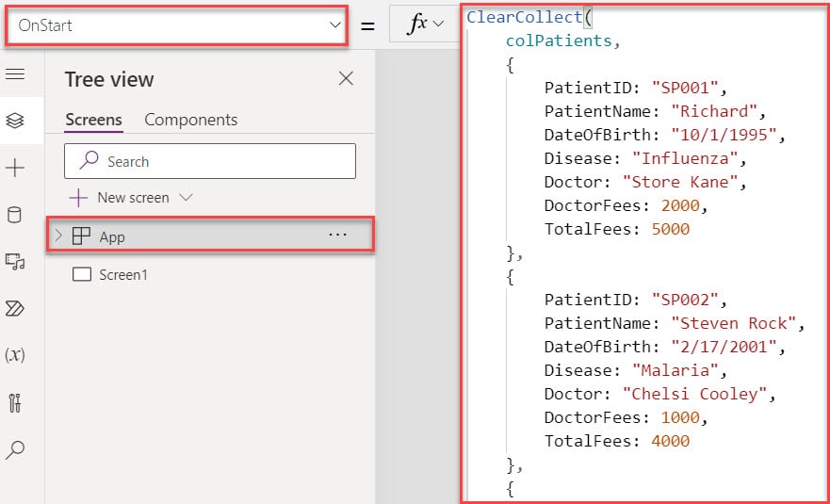Image resolution: width=830 pixels, height=504 pixels.
Task: Click the "Richard" PatientName value
Action: [x=714, y=111]
